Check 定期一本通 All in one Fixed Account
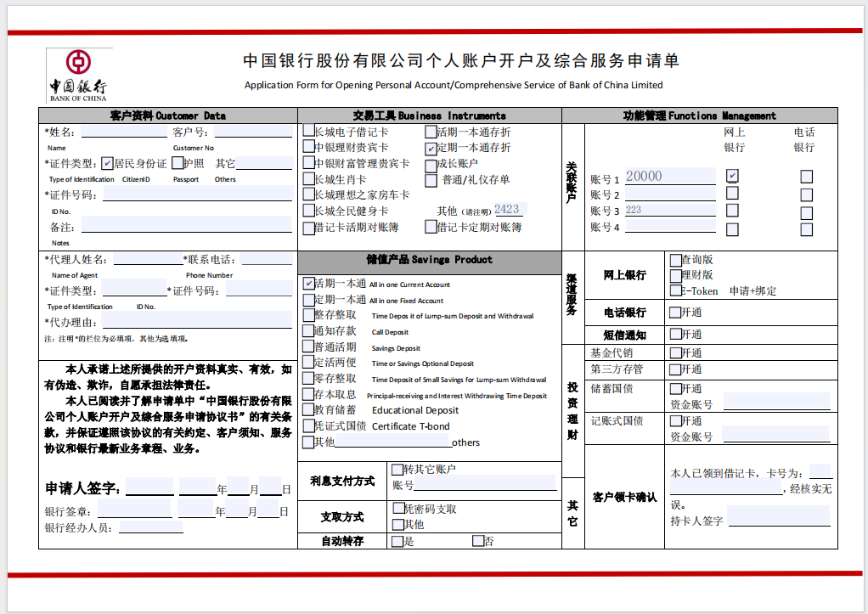Screen dimensions: 868x614 click(x=309, y=300)
